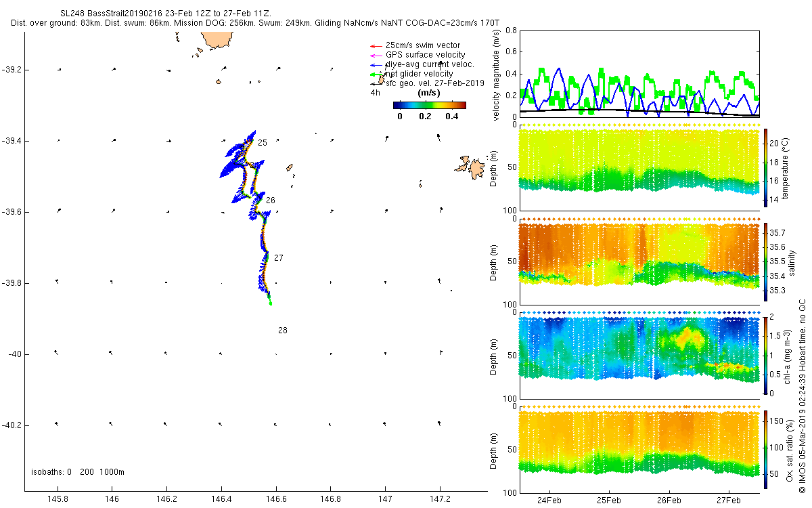Click the 145.8 longitude tick label
Viewport: 812px width, 508px height.
coord(58,501)
